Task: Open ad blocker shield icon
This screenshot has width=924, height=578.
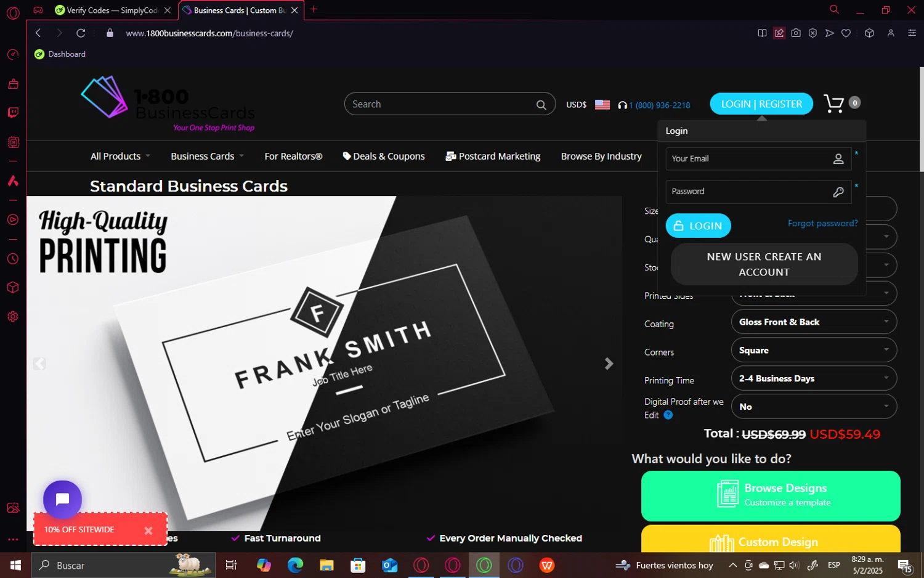Action: pos(813,33)
